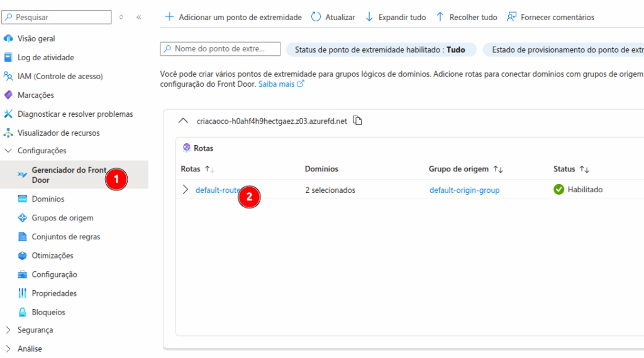Collapse the sidebar using double-chevron icon
Viewport: 644px width, 358px height.
click(x=139, y=17)
